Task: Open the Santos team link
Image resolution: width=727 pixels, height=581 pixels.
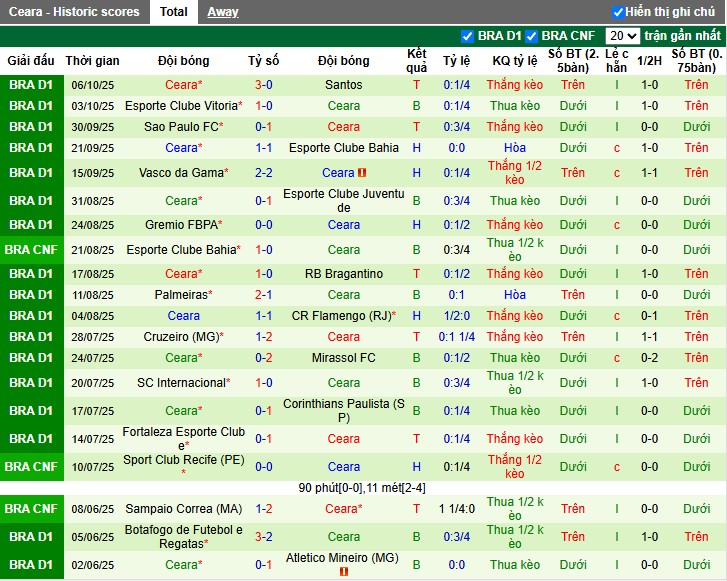Action: [344, 85]
